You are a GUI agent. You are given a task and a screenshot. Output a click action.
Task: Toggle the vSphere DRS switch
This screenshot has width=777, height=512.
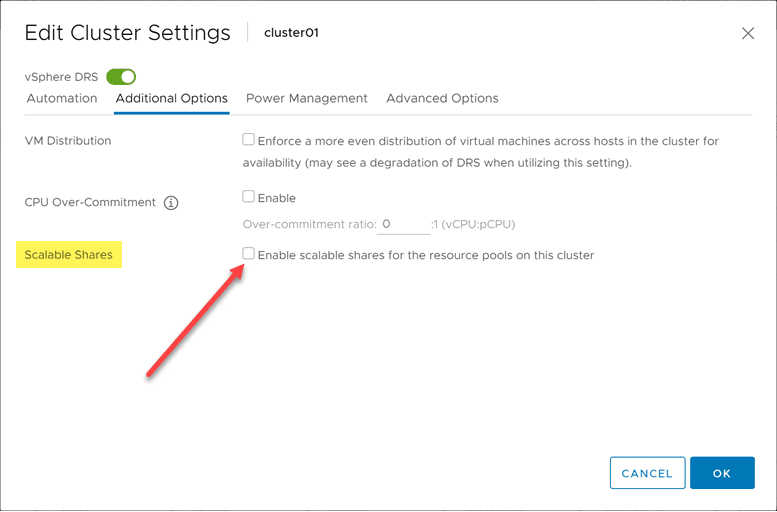tap(121, 77)
